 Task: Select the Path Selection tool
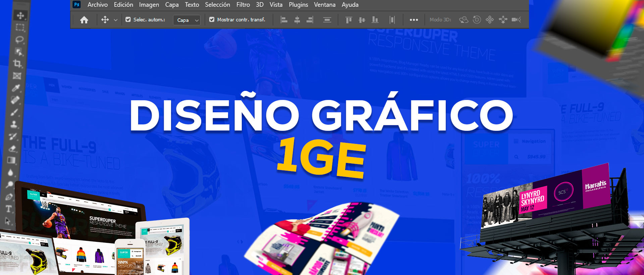[x=8, y=221]
